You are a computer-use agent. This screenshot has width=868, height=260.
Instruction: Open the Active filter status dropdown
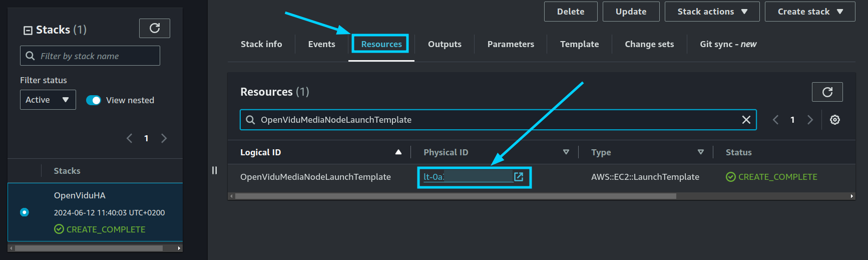click(x=48, y=100)
